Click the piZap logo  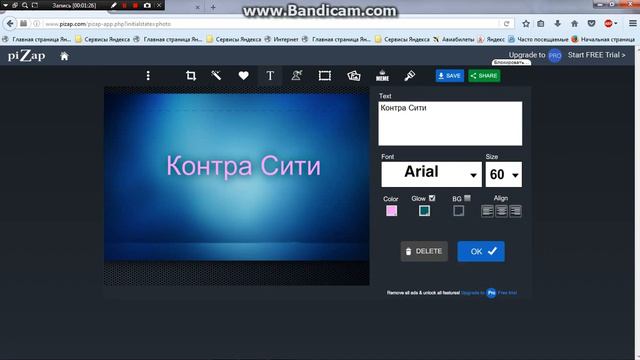point(27,56)
